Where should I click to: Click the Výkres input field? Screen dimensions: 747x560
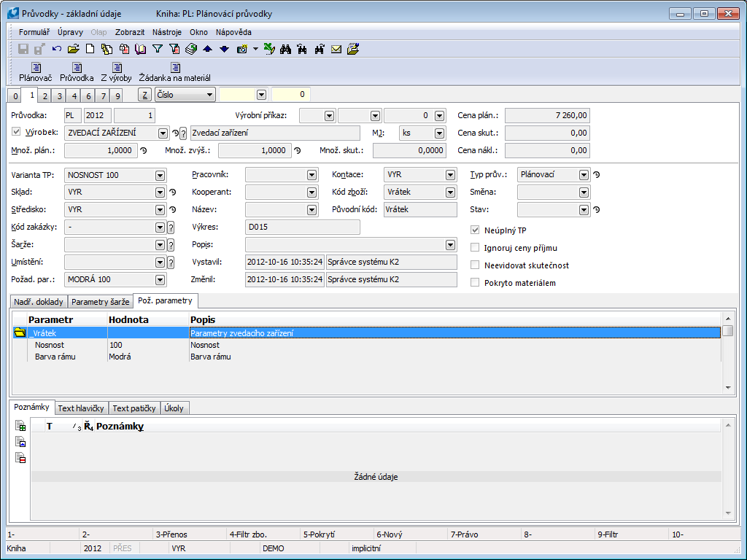(303, 227)
